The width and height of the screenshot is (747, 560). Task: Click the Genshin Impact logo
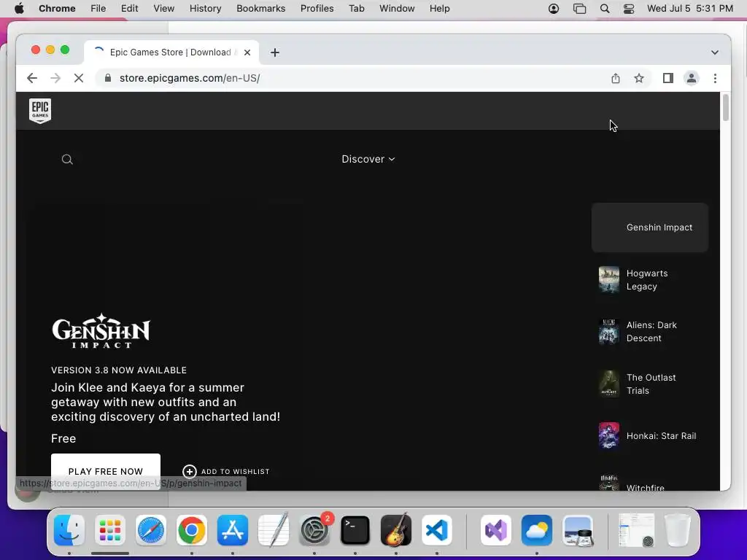[101, 331]
